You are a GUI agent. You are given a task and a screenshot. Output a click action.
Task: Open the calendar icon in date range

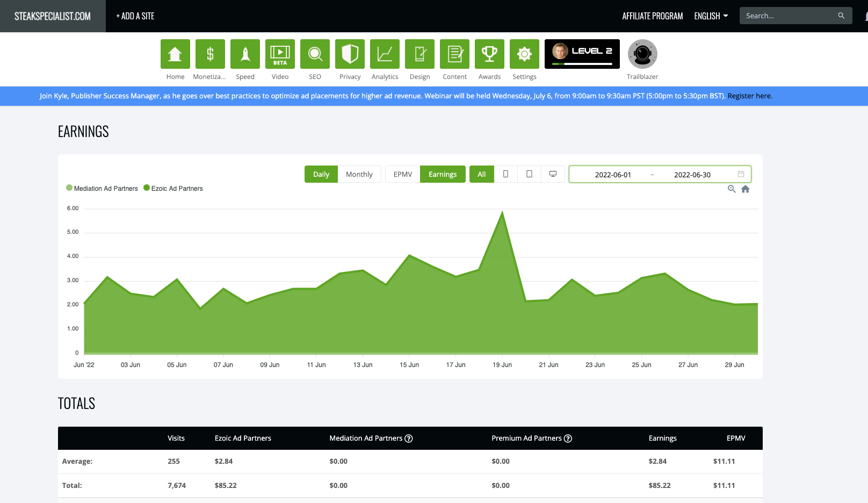pyautogui.click(x=741, y=174)
